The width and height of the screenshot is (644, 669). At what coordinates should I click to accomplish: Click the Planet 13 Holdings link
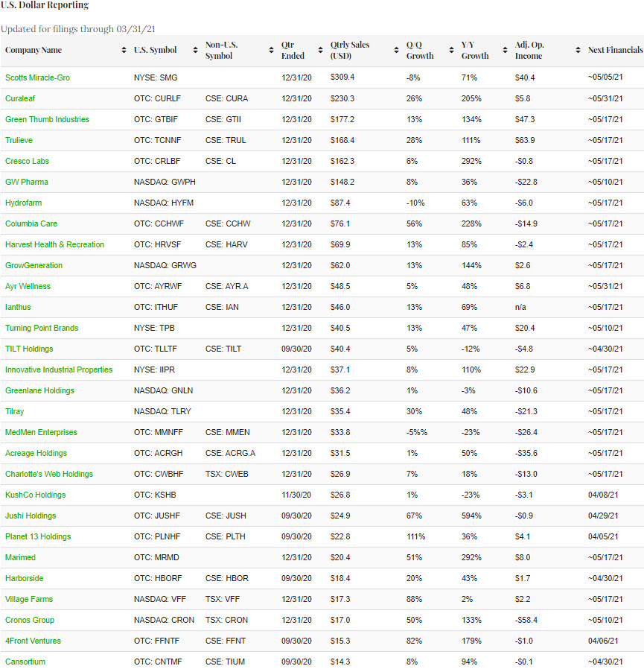(x=38, y=536)
